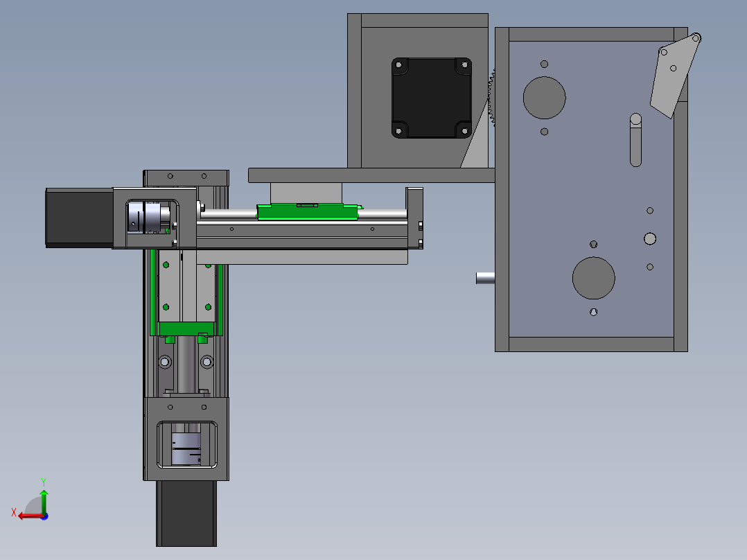Select the black stepper motor face in the top housing
The width and height of the screenshot is (747, 560).
[x=432, y=98]
